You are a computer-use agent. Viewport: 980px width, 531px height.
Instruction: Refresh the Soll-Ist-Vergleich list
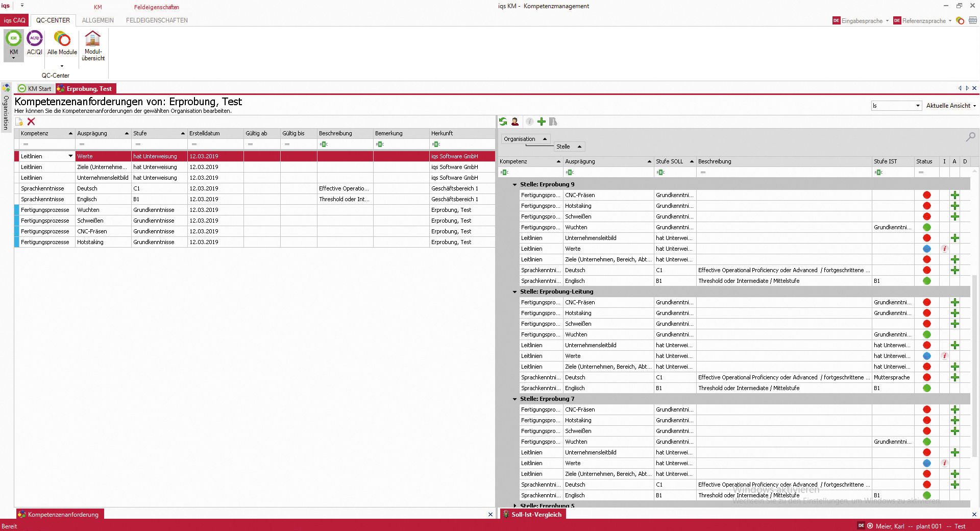click(503, 122)
